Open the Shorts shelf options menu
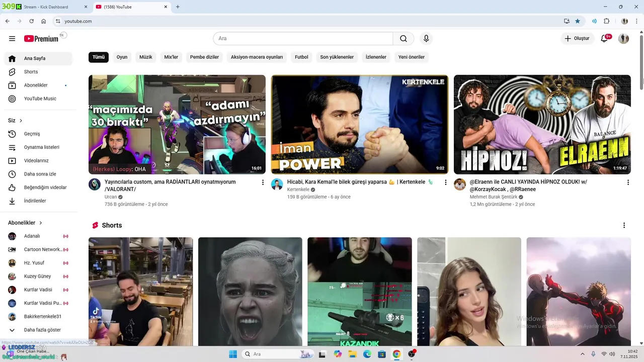The image size is (644, 362). 624,225
